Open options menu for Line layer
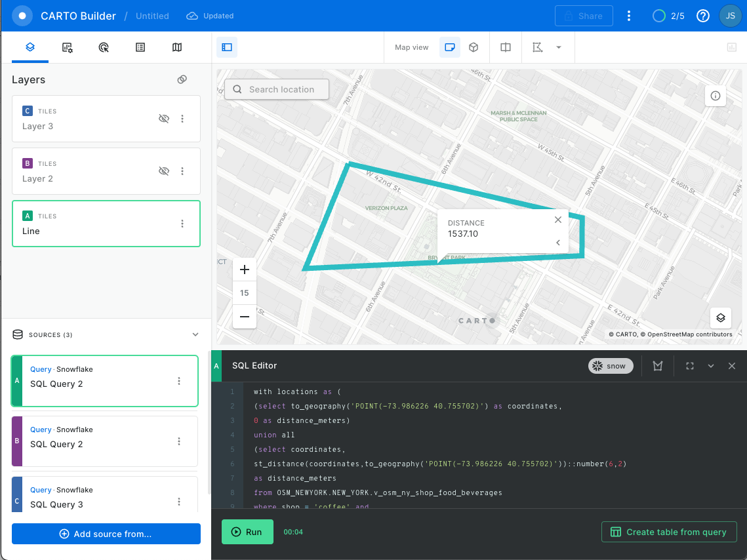 pos(182,224)
